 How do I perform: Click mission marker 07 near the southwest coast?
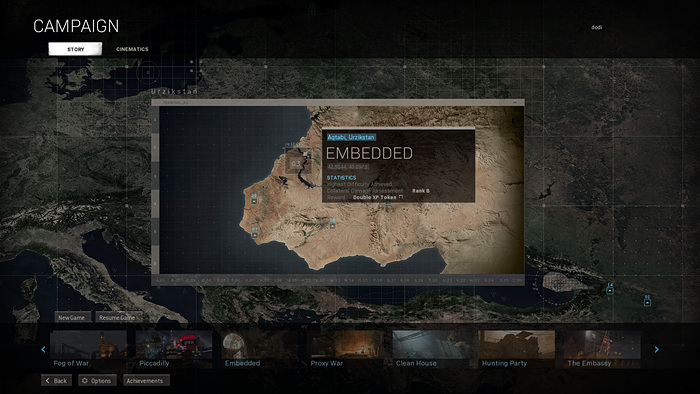pos(254,235)
